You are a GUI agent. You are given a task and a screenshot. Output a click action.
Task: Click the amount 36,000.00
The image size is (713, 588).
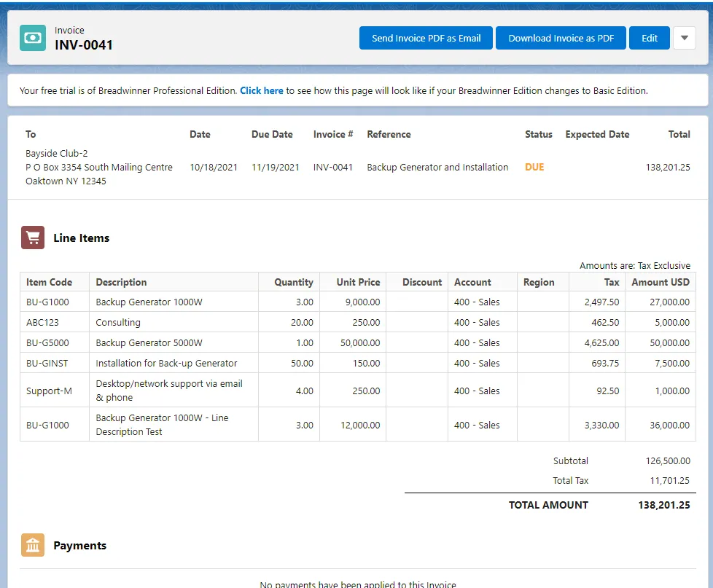coord(669,426)
